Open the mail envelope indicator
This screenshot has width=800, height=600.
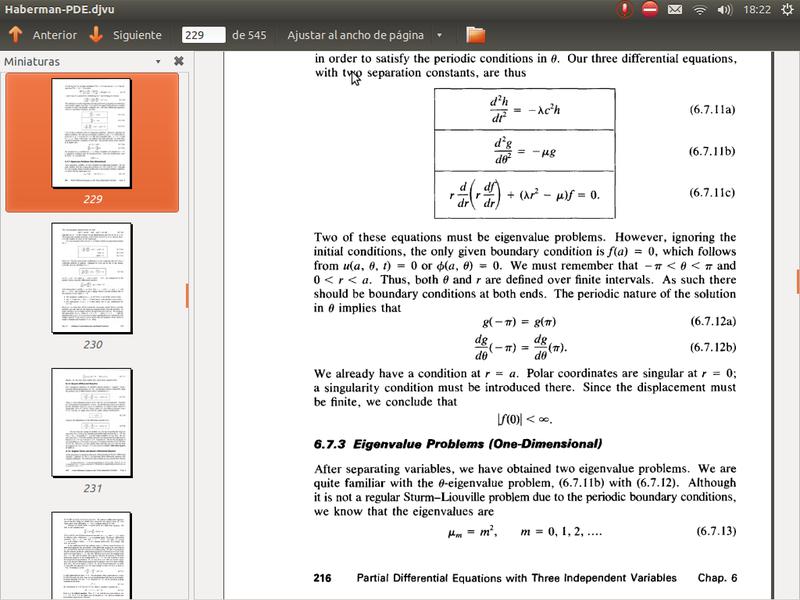[675, 9]
